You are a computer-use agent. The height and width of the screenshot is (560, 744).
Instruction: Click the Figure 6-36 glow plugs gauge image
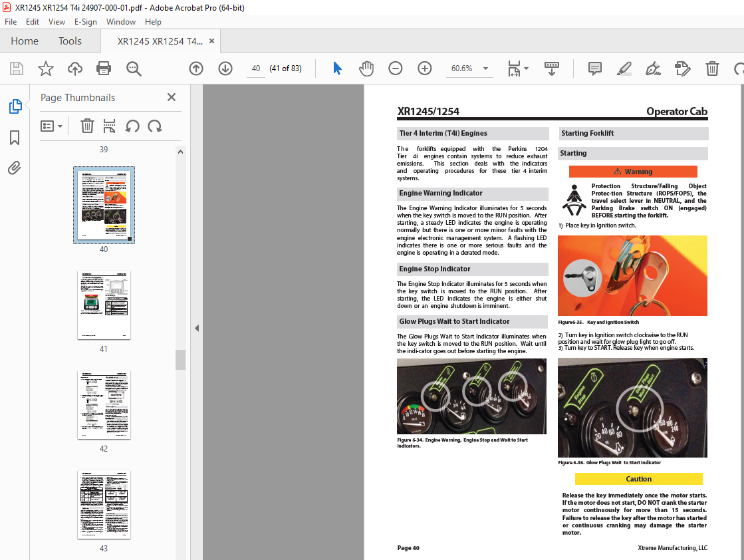632,408
